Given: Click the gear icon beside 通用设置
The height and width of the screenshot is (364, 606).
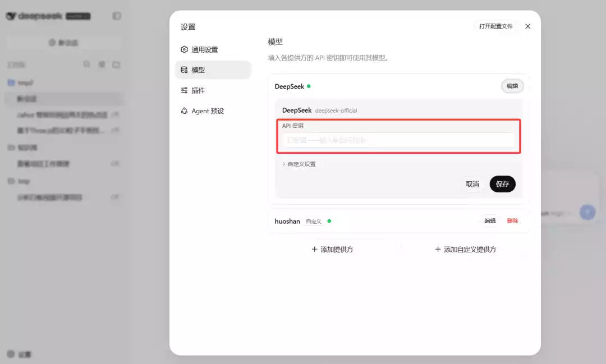Looking at the screenshot, I should point(185,49).
